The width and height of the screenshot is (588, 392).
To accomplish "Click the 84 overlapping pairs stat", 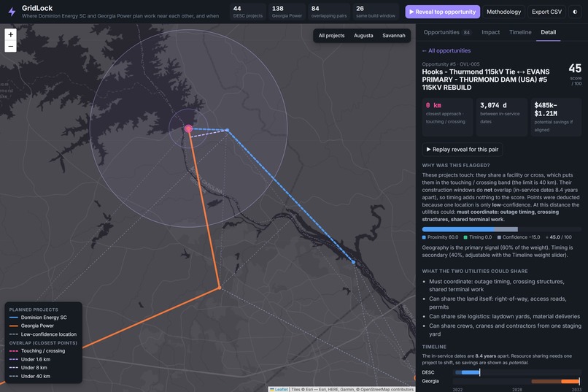I will [x=329, y=12].
